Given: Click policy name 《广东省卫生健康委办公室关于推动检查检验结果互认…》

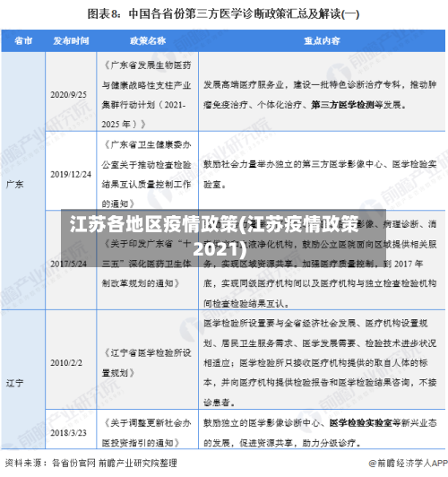Looking at the screenshot, I should pos(147,174).
